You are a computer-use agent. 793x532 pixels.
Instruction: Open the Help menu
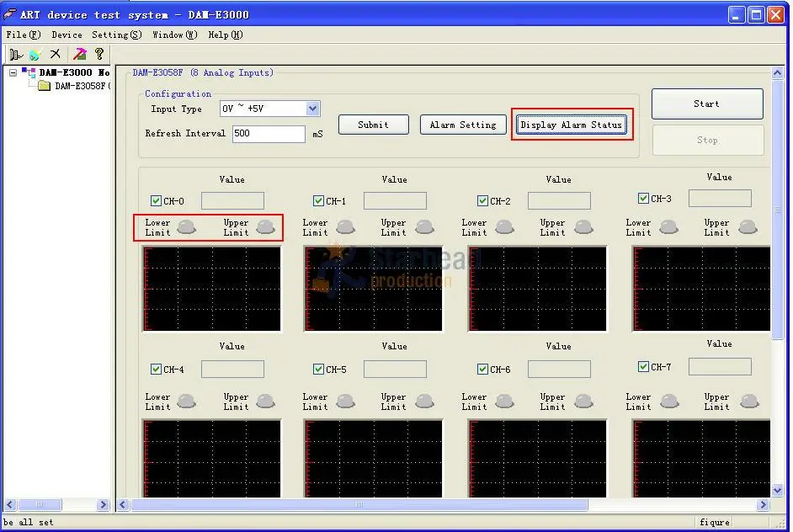(x=226, y=35)
